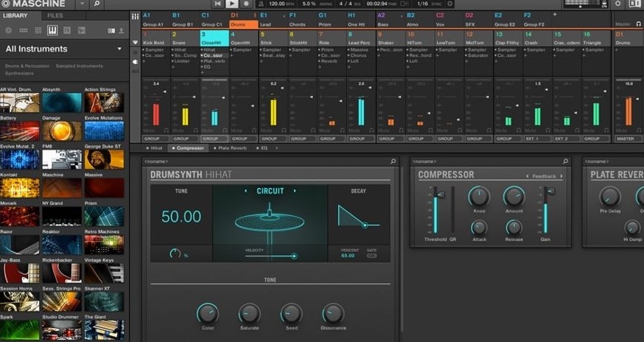Select the Sounds grid icon in Library

click(38, 30)
